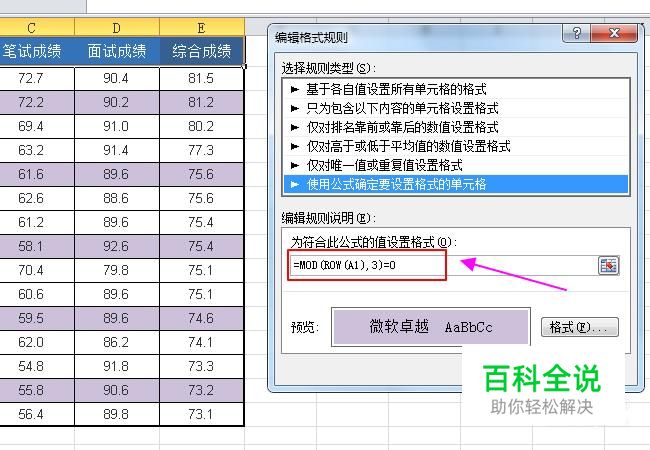Screen dimensions: 650x450
Task: Click cell with value 73.1
Action: point(202,414)
